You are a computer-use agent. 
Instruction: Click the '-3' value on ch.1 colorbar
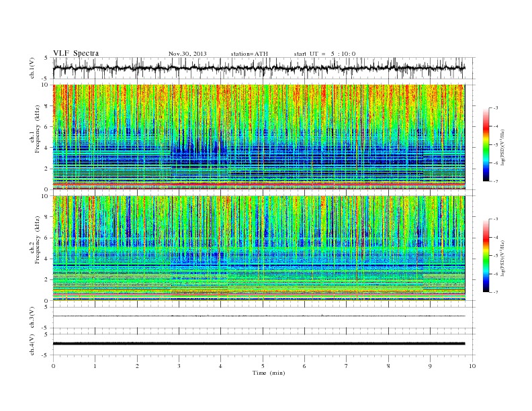[495, 108]
